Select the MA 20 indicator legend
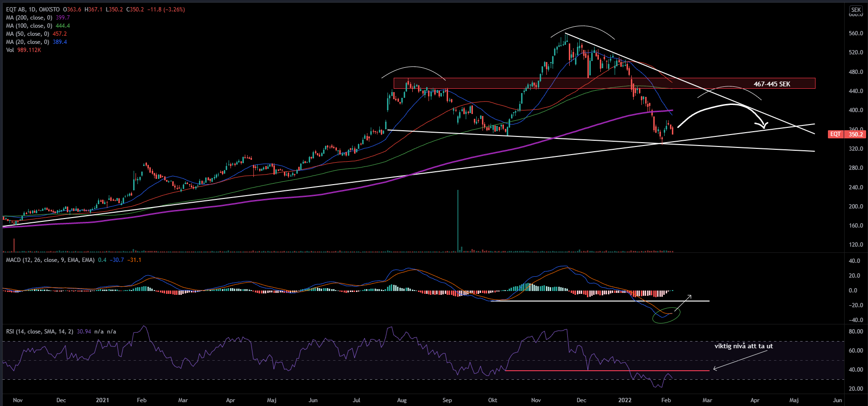This screenshot has height=406, width=868. 28,42
